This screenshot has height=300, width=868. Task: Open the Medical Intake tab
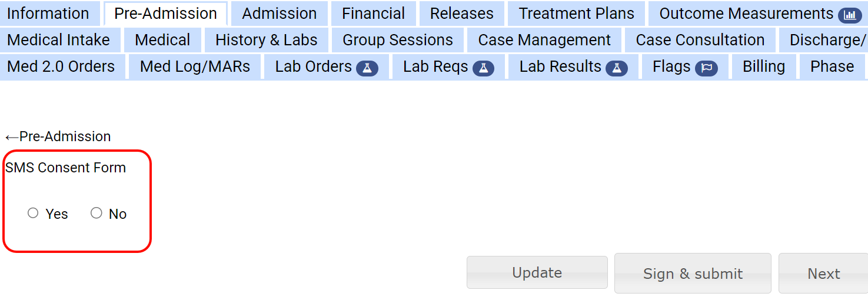[x=59, y=40]
